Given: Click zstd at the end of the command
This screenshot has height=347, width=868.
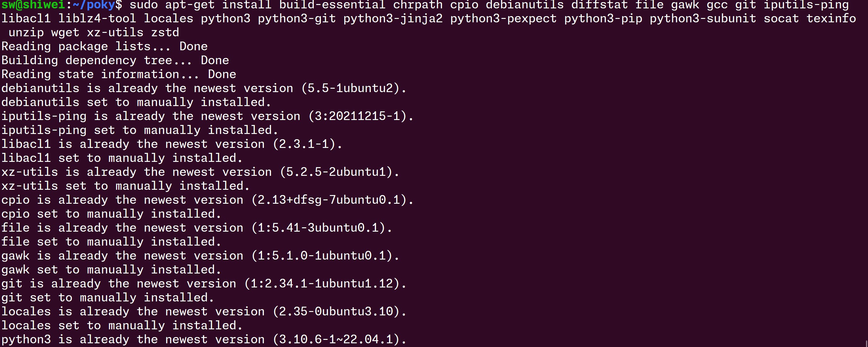Looking at the screenshot, I should tap(165, 32).
